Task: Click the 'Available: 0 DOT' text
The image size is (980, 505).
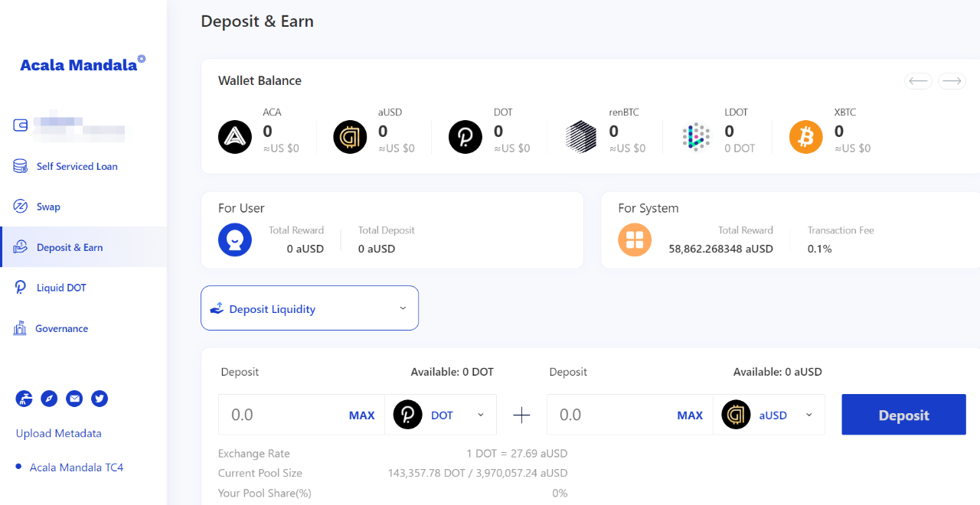Action: tap(452, 372)
